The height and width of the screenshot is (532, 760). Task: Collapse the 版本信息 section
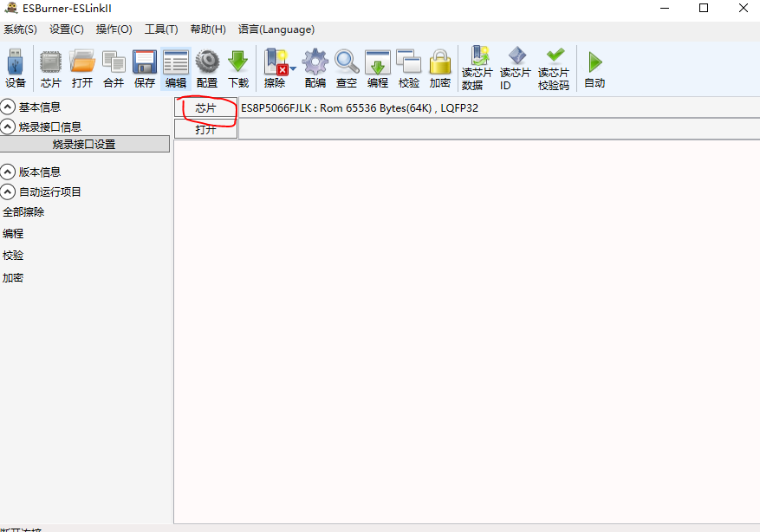coord(8,172)
